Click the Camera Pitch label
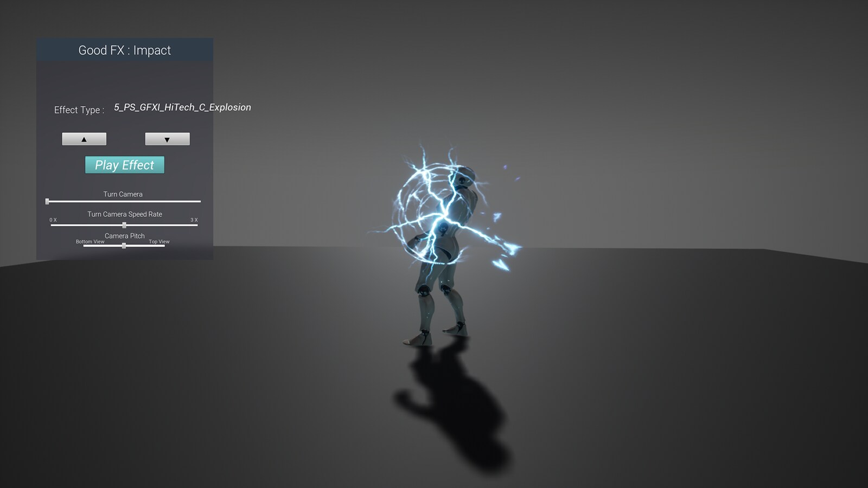This screenshot has height=488, width=868. (x=124, y=235)
